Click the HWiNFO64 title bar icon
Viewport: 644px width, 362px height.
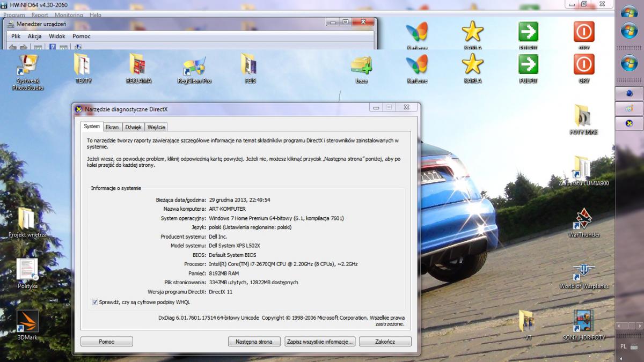(4, 4)
